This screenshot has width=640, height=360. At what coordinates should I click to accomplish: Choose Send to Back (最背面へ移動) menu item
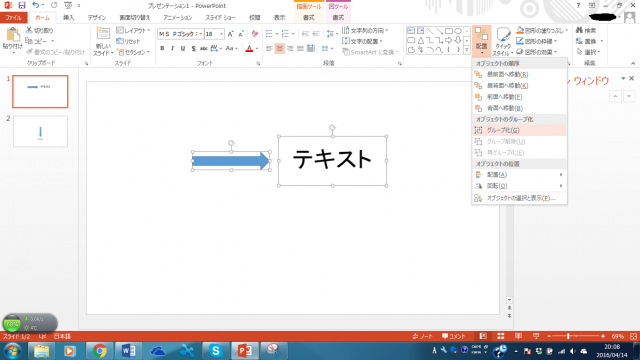[519, 86]
